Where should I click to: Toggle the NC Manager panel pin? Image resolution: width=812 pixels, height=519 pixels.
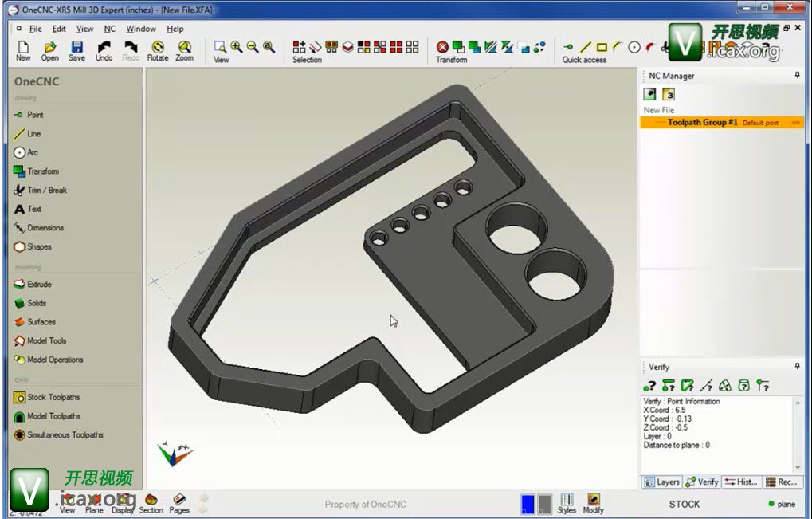(797, 75)
